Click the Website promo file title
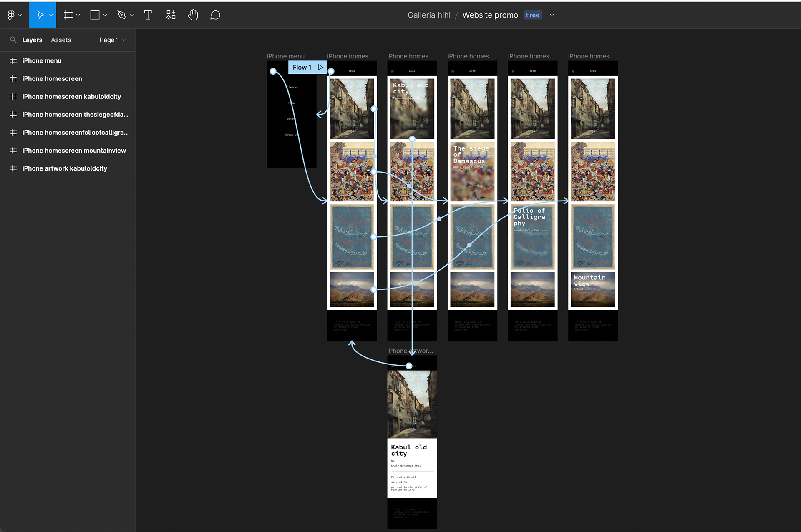The height and width of the screenshot is (532, 801). click(490, 15)
